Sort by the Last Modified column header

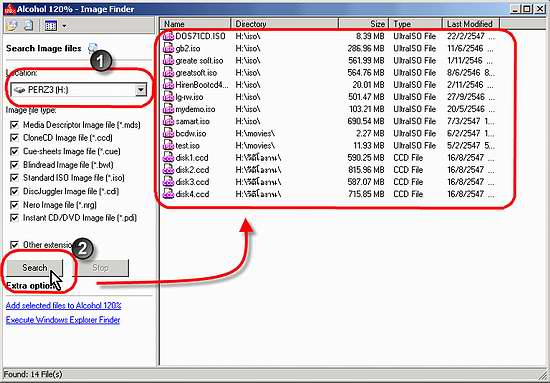471,24
